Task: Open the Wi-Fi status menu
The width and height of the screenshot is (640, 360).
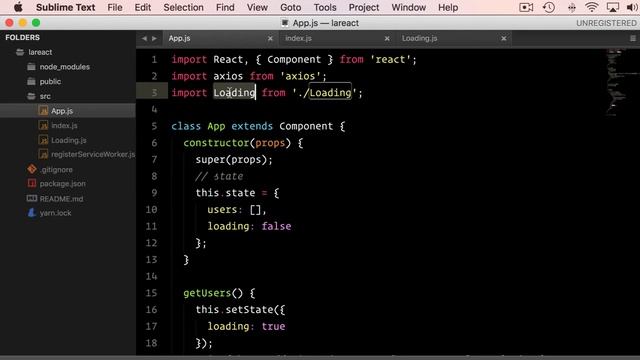Action: (x=591, y=7)
